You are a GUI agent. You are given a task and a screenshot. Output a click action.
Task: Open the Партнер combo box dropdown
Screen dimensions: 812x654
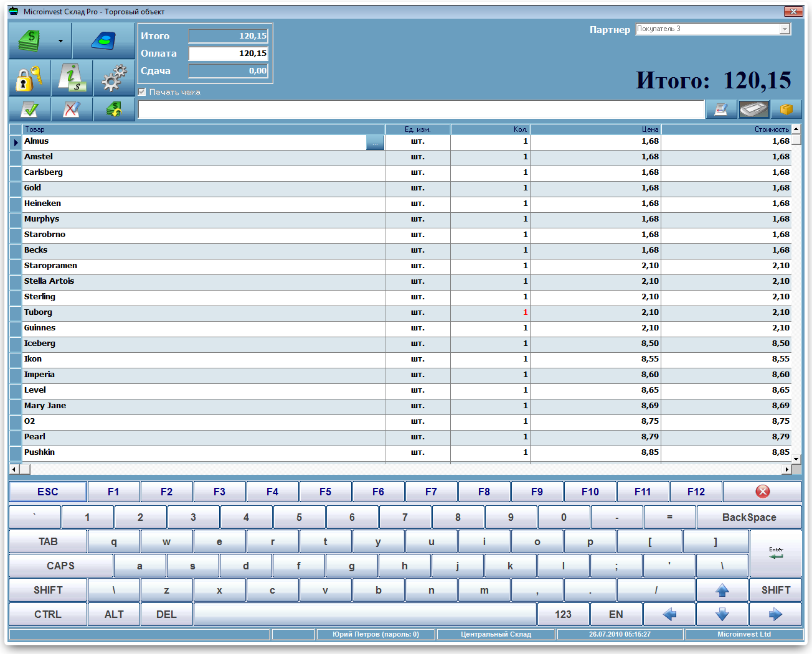coord(785,29)
